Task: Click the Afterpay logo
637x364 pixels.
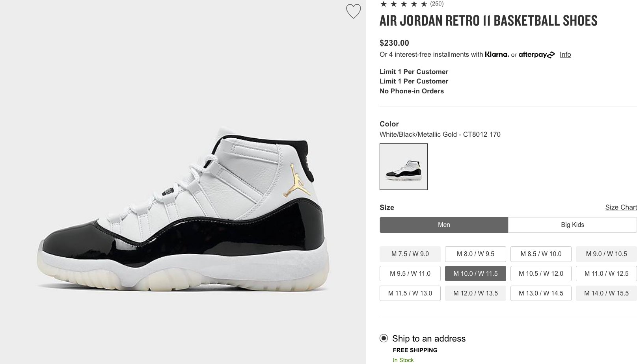Action: (536, 55)
